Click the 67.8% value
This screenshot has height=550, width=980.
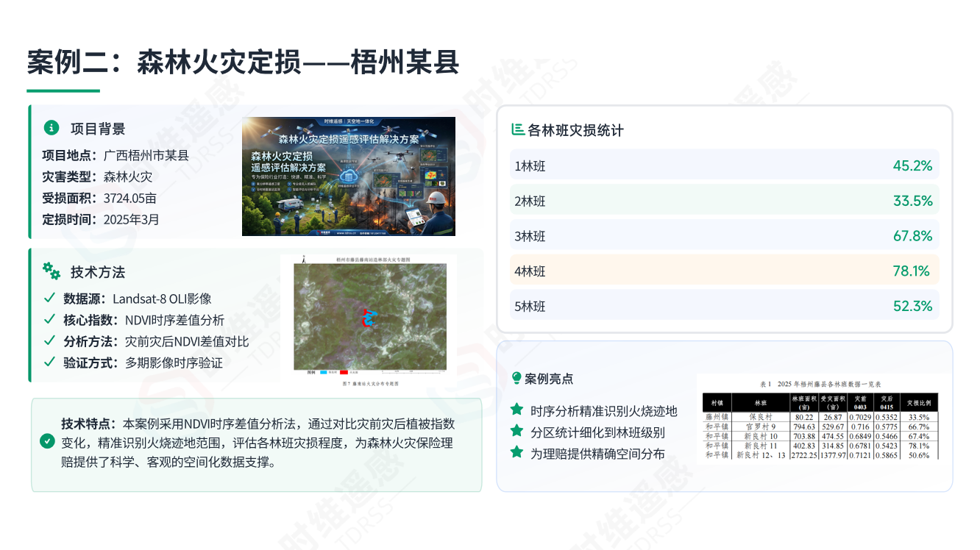tap(912, 236)
